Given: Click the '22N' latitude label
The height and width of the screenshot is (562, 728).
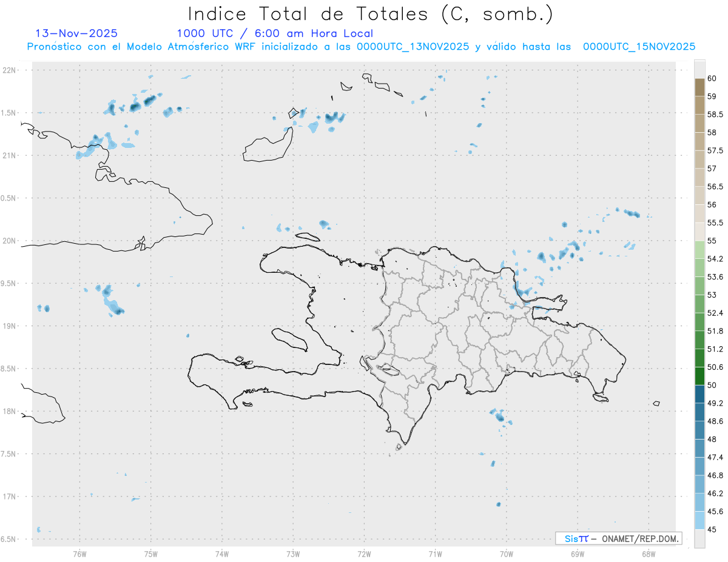Looking at the screenshot, I should pyautogui.click(x=10, y=70).
